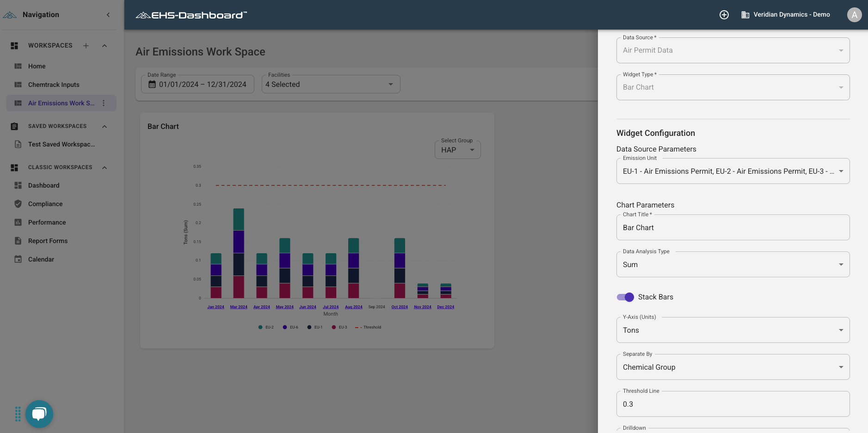Click the Compliance shield icon

(x=18, y=204)
